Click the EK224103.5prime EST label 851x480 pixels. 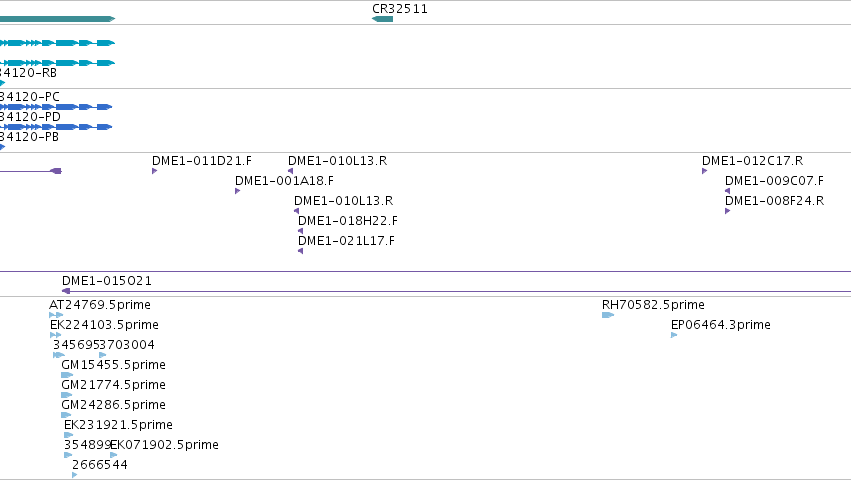pos(104,325)
